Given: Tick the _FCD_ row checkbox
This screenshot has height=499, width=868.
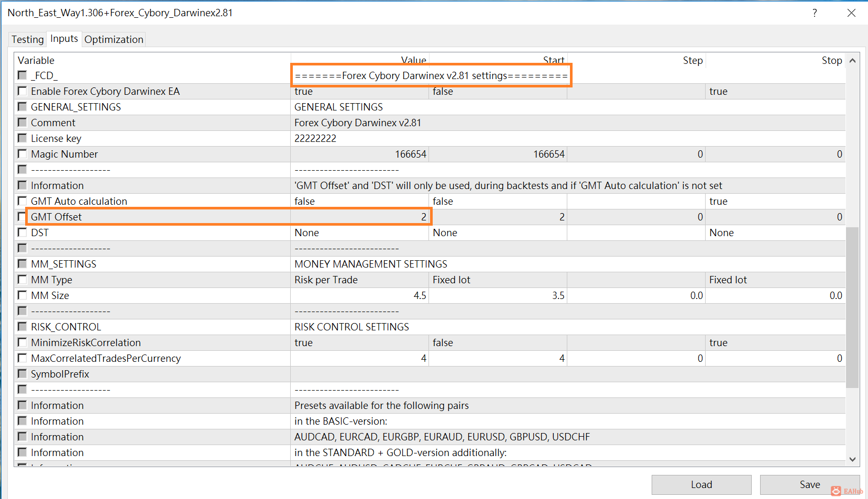Looking at the screenshot, I should pos(22,75).
